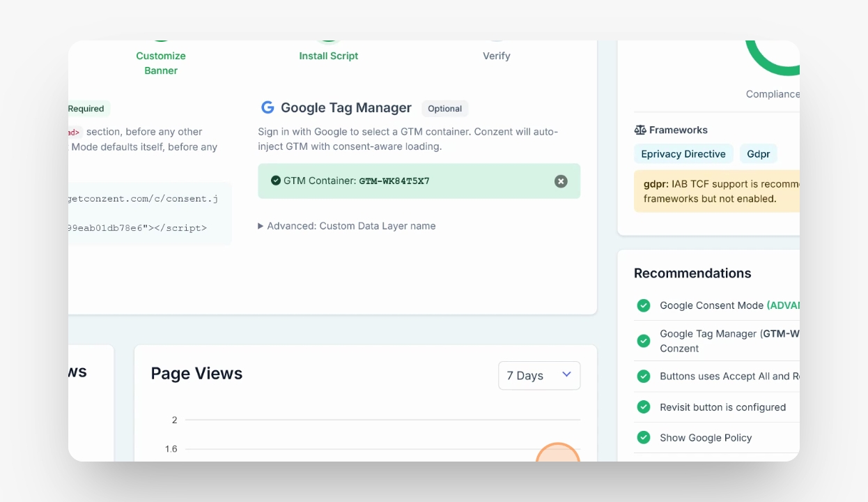Screen dimensions: 868x502
Task: Click the 1.6 value on the chart axis
Action: (171, 448)
